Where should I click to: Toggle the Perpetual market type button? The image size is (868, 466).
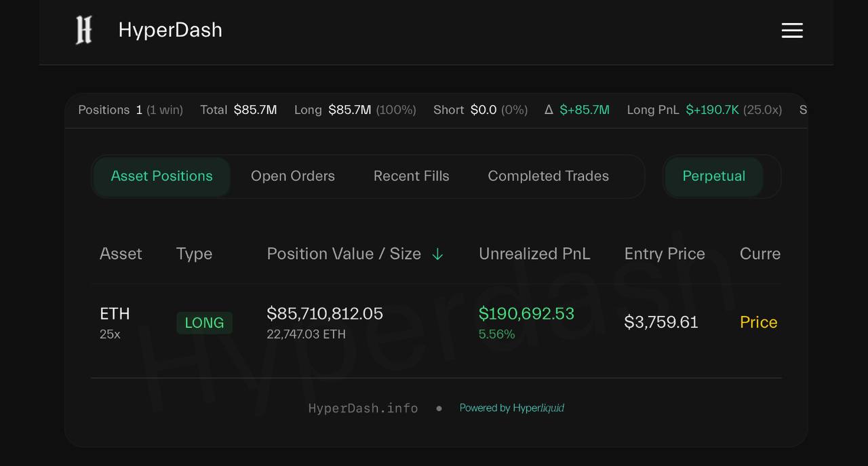point(713,176)
